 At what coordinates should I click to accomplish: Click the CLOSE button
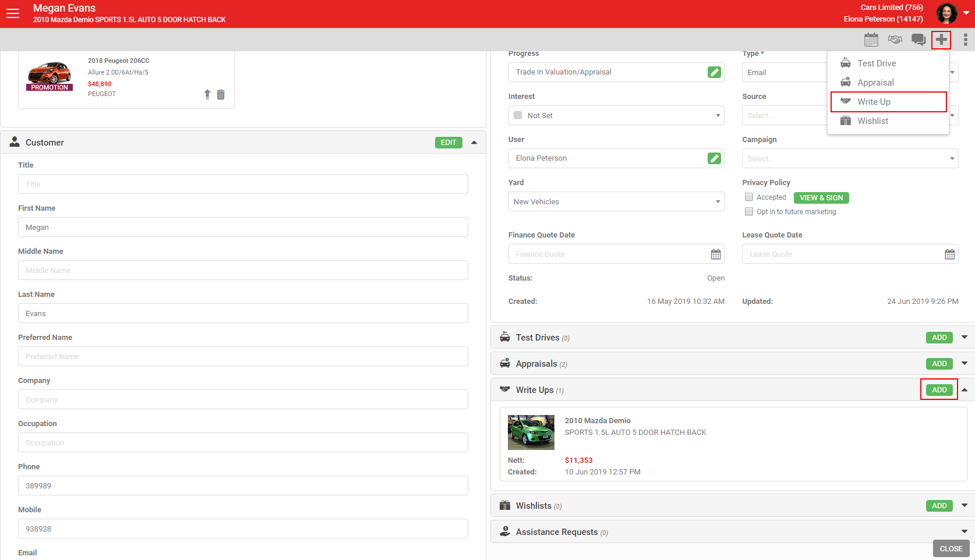click(x=951, y=549)
